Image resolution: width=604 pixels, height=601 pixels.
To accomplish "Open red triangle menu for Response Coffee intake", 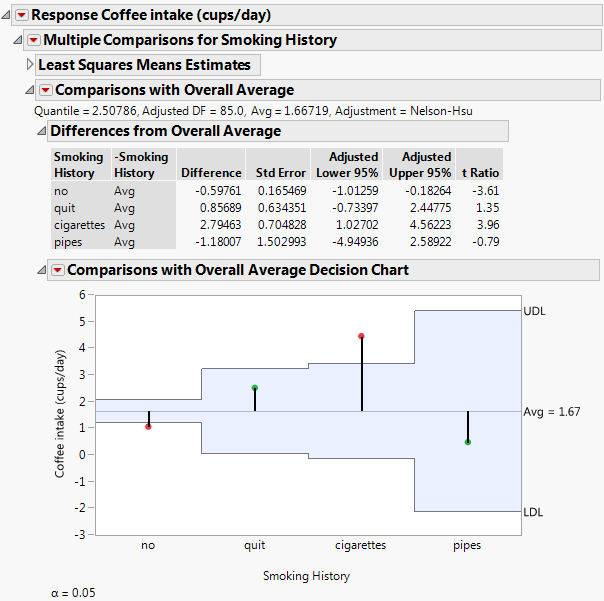I will click(22, 15).
